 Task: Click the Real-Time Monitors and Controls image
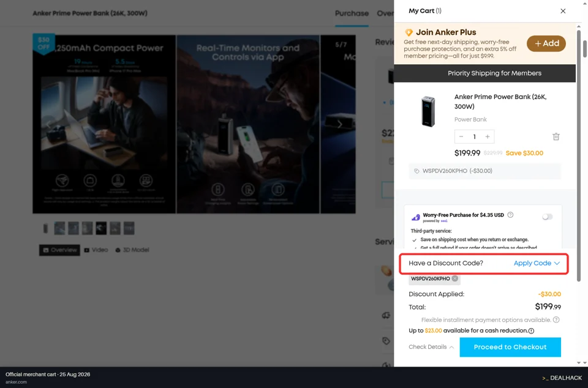[248, 124]
